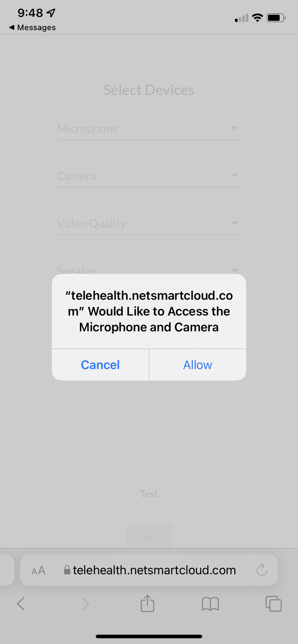Tap the Test button
Image resolution: width=298 pixels, height=644 pixels.
pyautogui.click(x=149, y=494)
